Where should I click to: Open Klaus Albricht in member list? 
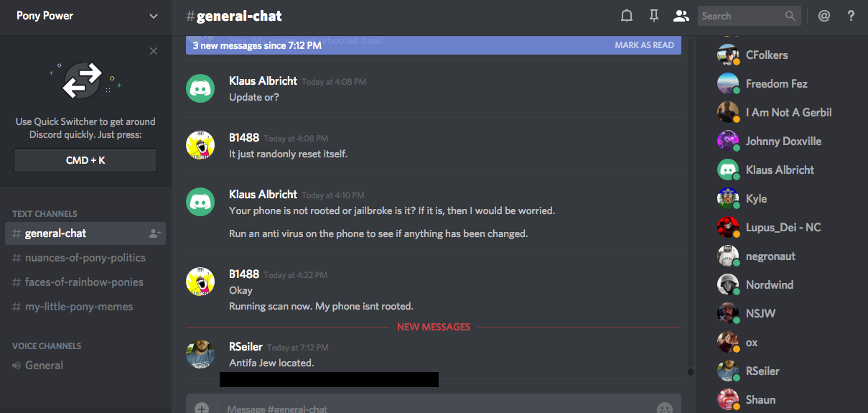pyautogui.click(x=780, y=170)
